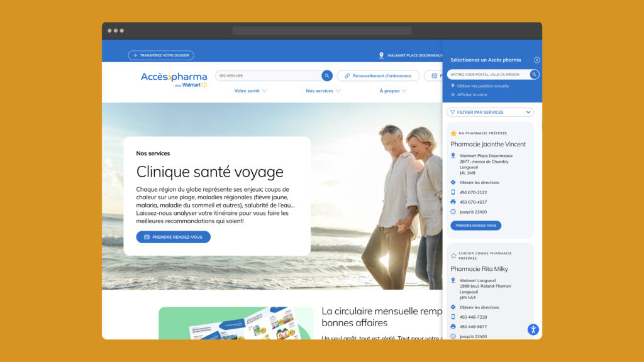Click the pharmacy locator search magnifier
The width and height of the screenshot is (644, 362).
[x=534, y=74]
